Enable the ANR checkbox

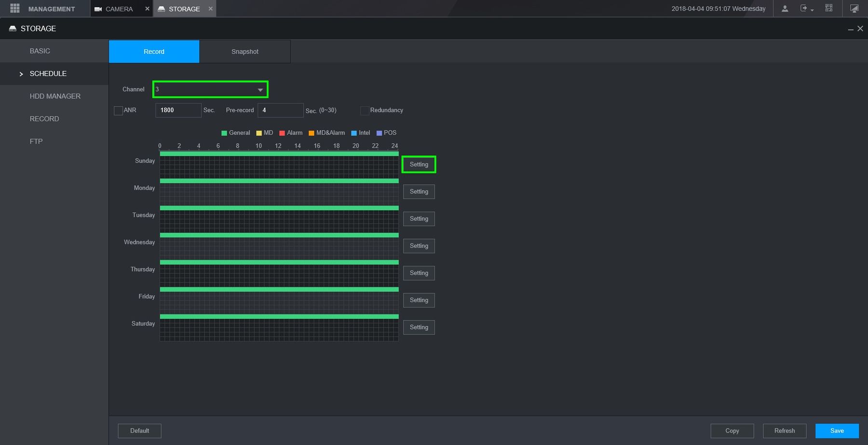(x=118, y=110)
